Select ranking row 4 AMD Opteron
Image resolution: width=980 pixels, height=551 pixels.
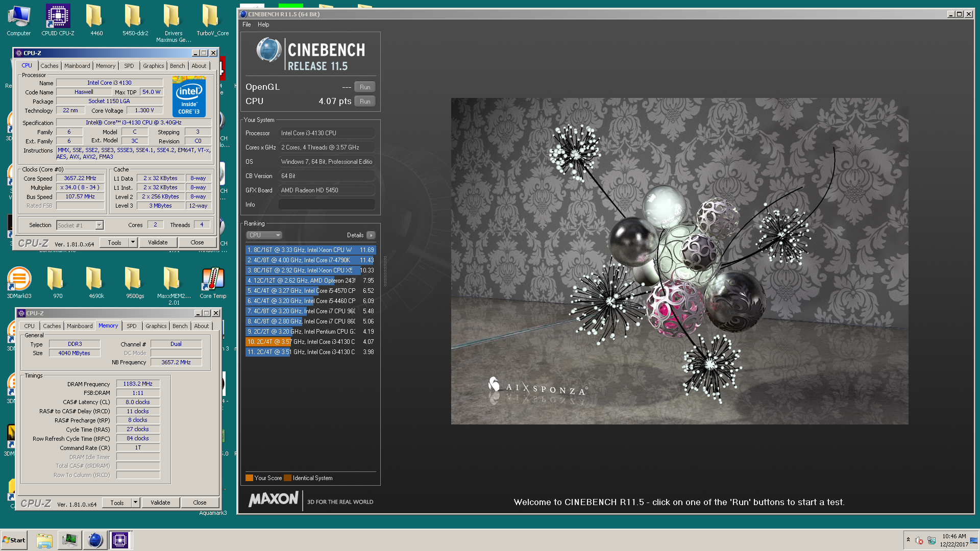click(x=310, y=281)
